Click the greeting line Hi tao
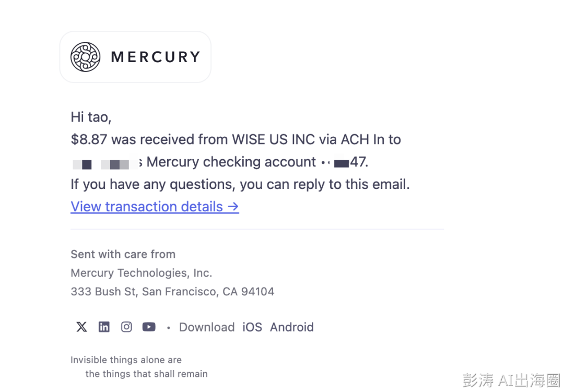564x392 pixels. [91, 117]
